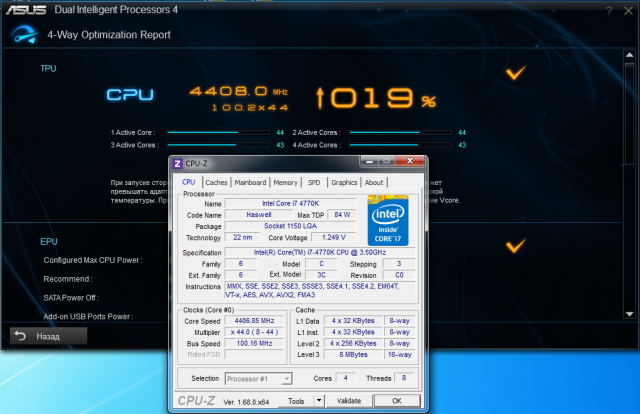Click the TPU orange checkmark icon
The height and width of the screenshot is (414, 640).
[x=516, y=73]
